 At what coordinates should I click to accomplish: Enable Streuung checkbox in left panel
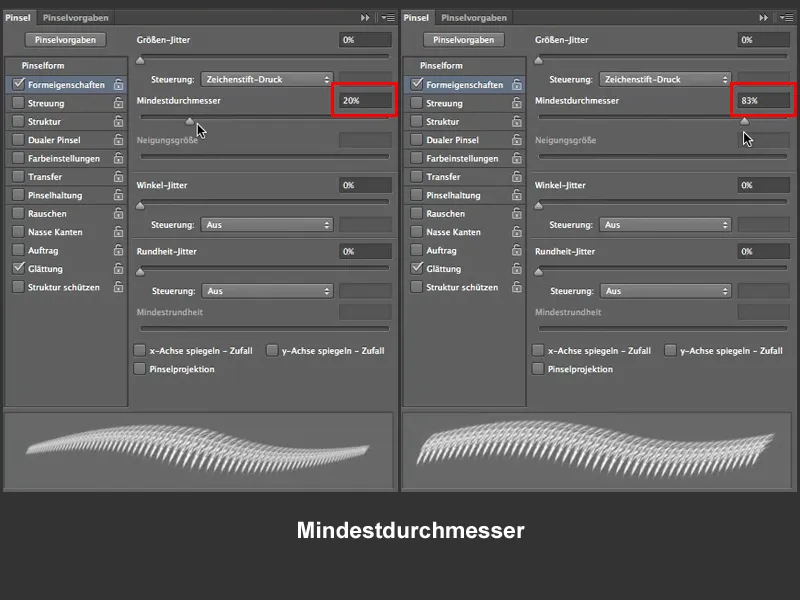[x=19, y=103]
